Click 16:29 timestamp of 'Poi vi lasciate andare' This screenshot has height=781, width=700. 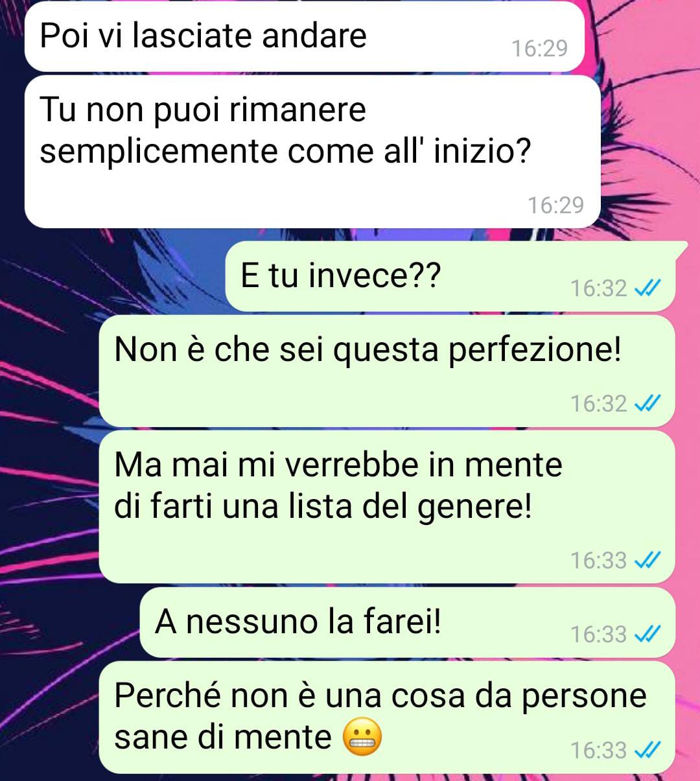539,49
